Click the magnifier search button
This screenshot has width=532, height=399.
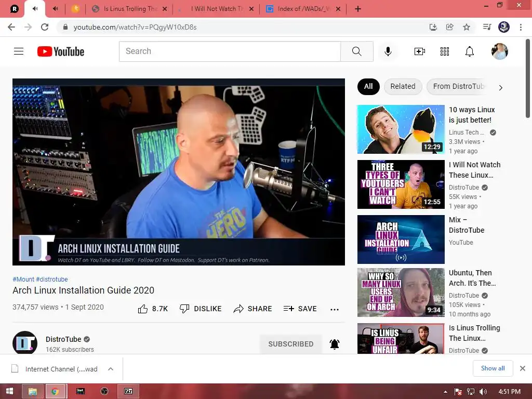point(356,51)
